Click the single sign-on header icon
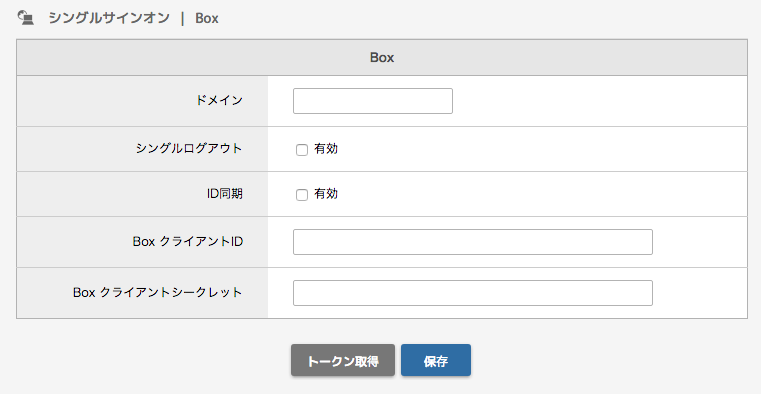761x394 pixels. [26, 18]
